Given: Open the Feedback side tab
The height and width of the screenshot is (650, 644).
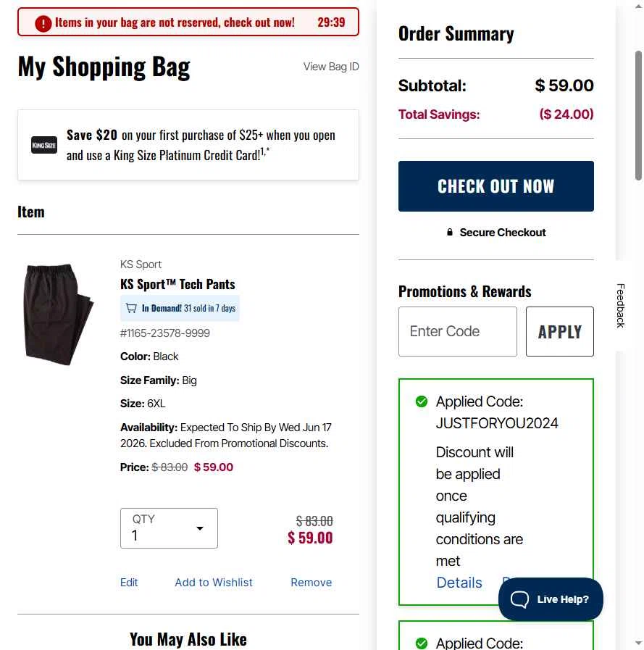Looking at the screenshot, I should [x=621, y=306].
